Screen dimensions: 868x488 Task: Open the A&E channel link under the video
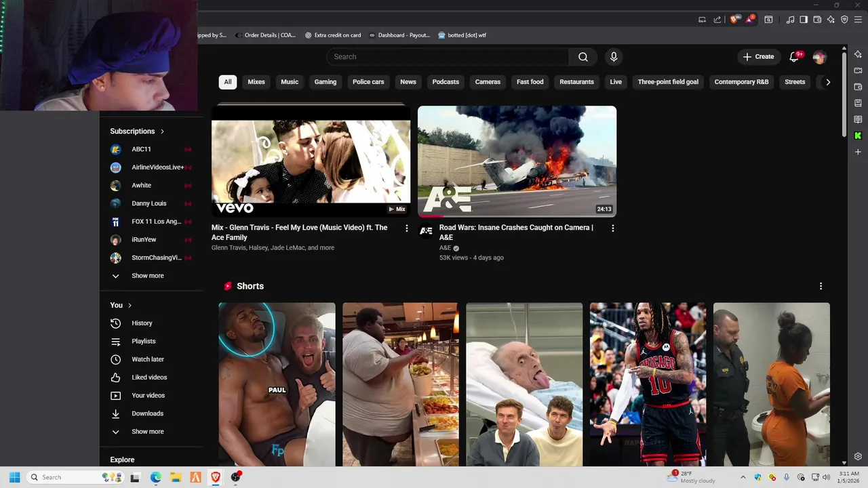(445, 248)
